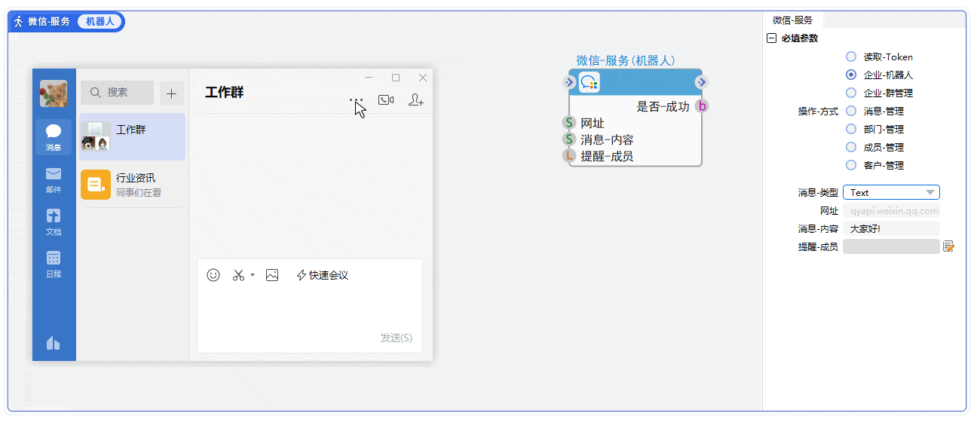Open the 消息-类型 Text dropdown

[x=891, y=192]
